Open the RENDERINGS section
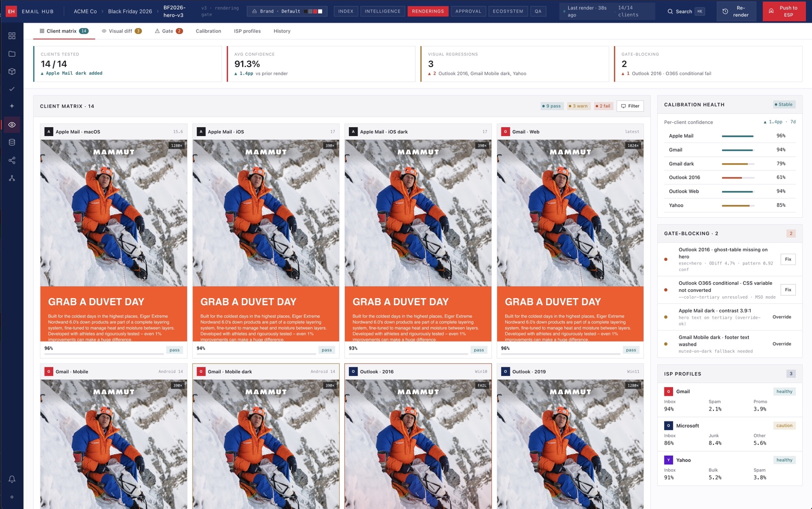The width and height of the screenshot is (812, 509). (x=428, y=11)
